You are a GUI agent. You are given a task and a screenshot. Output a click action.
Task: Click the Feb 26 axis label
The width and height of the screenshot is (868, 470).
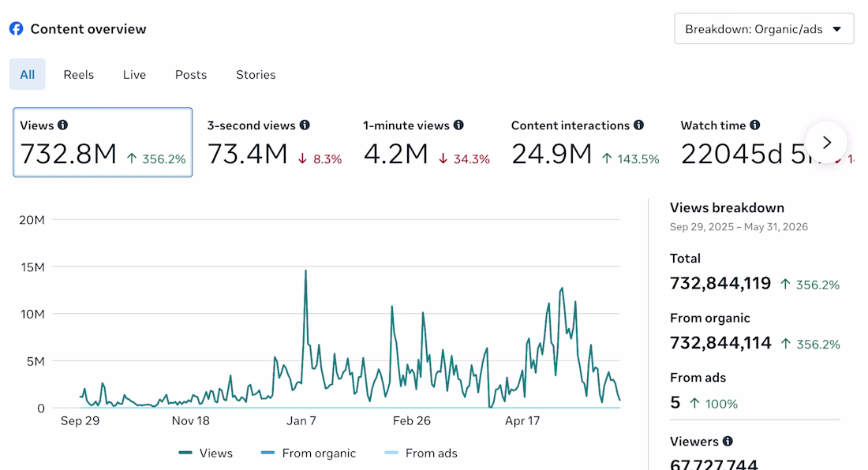tap(411, 421)
